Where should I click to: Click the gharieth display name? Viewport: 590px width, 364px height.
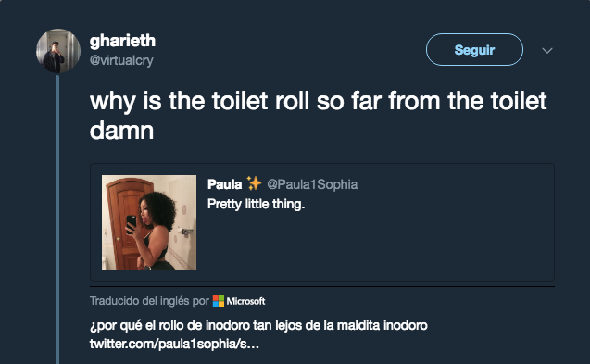122,41
